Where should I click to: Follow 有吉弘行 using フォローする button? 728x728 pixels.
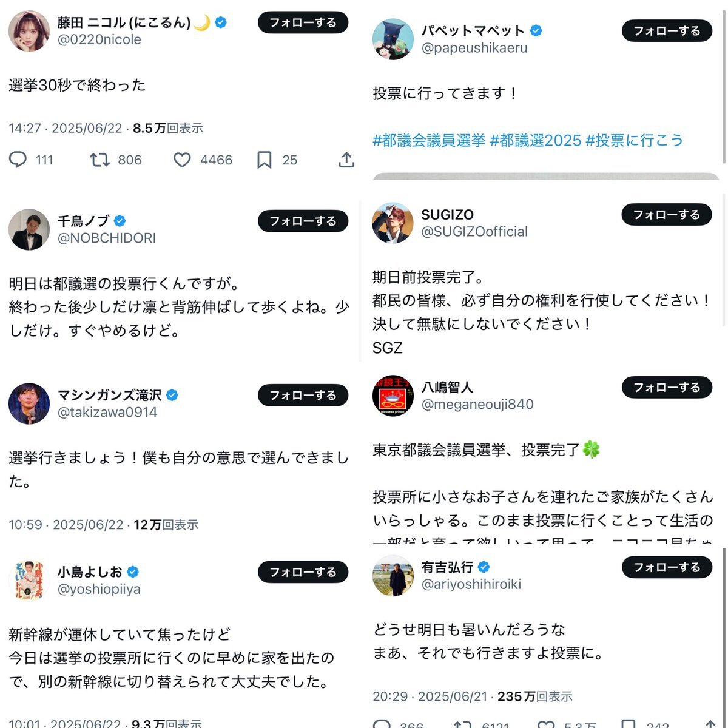tap(667, 567)
